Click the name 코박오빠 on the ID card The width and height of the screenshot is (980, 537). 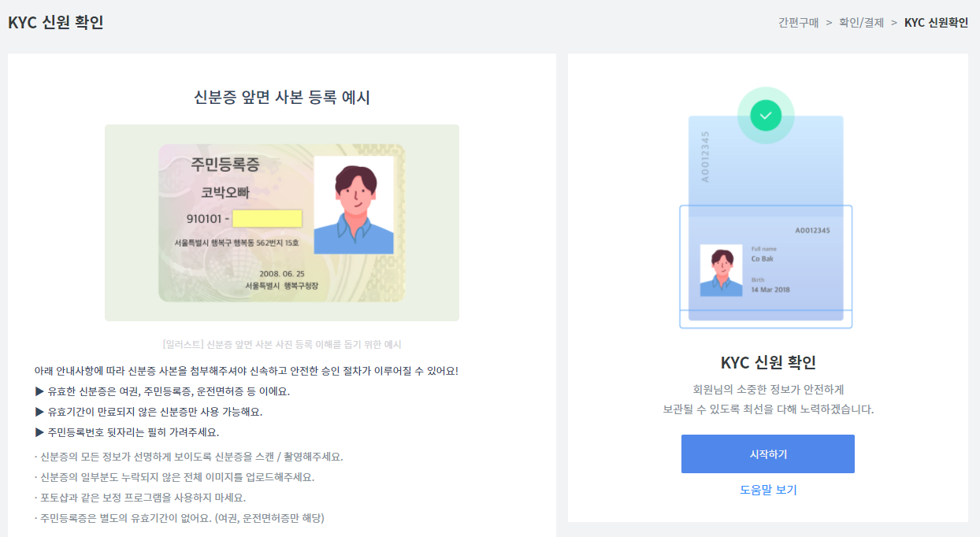tap(225, 192)
